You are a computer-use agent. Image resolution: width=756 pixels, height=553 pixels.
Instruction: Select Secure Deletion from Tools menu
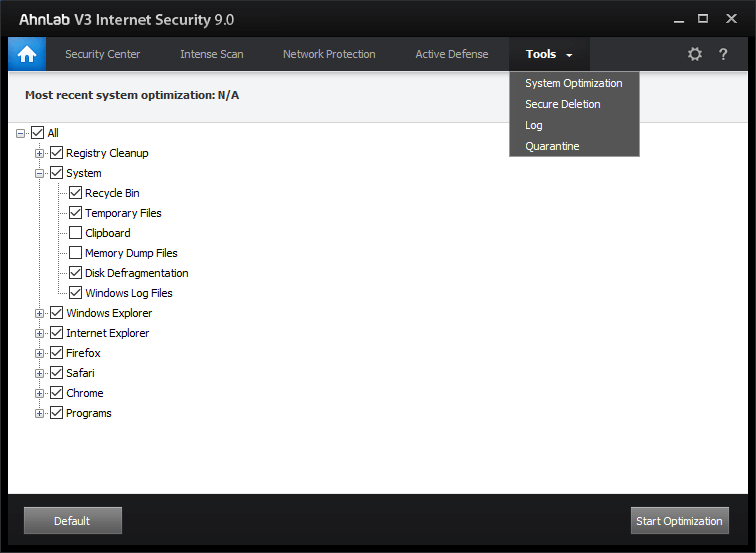point(562,104)
